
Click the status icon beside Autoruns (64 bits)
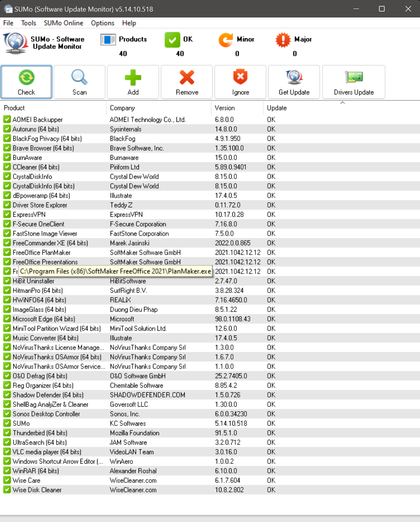tap(7, 129)
